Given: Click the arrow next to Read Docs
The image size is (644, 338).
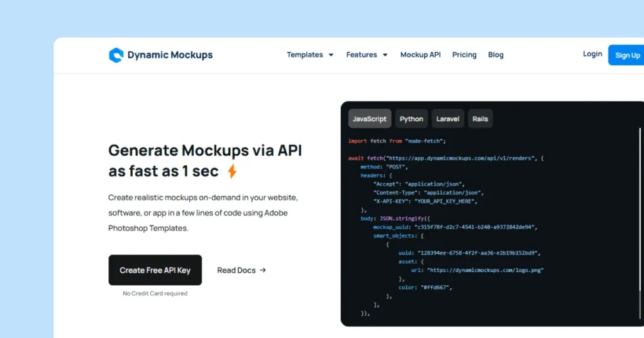Looking at the screenshot, I should tap(263, 270).
